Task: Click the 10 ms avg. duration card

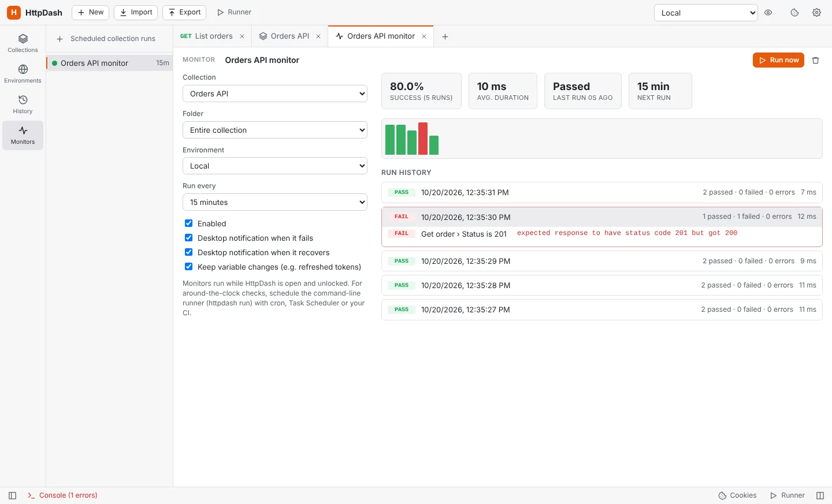Action: 503,91
